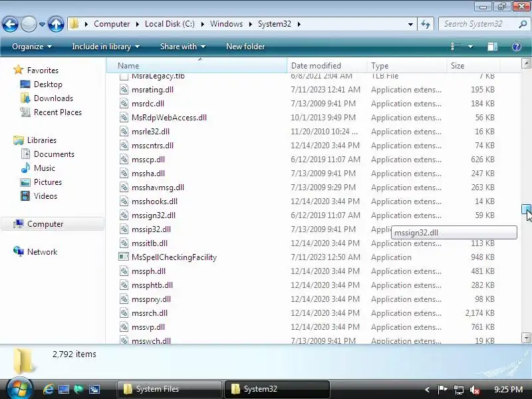Select the MsSpellCheckingFacility application icon
The image size is (532, 399).
[x=124, y=257]
